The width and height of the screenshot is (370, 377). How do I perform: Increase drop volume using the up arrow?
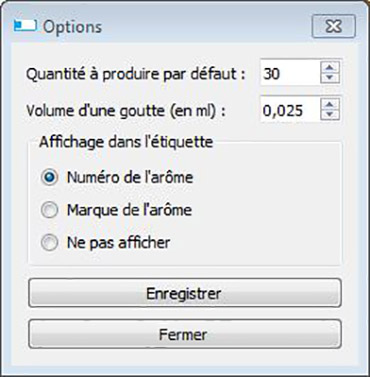(x=330, y=105)
